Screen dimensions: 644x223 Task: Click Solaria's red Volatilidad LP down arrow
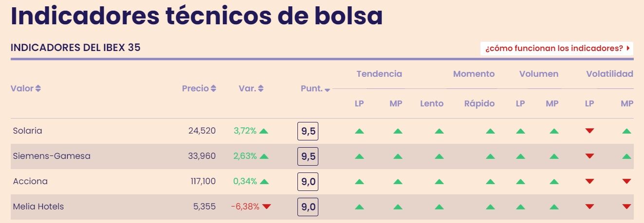[x=589, y=131]
